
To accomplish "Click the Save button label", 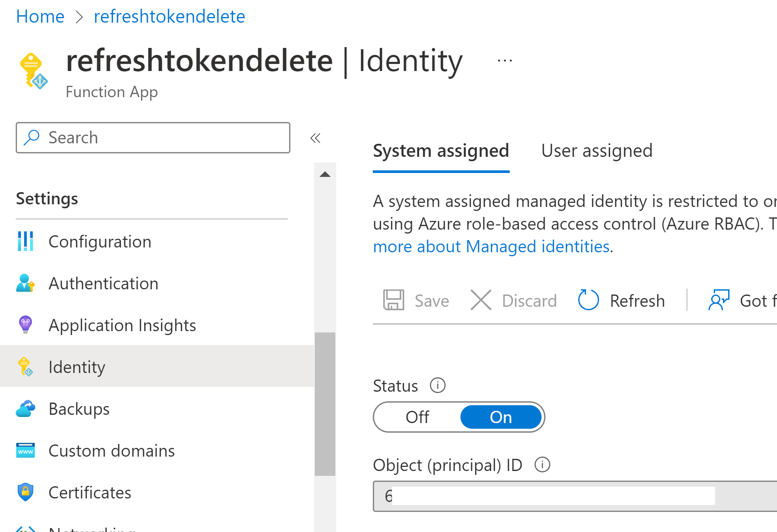I will tap(432, 301).
